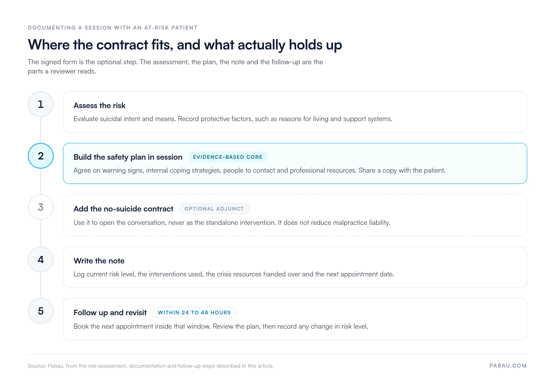Image resolution: width=555 pixels, height=392 pixels.
Task: Select the Documenting a Session overline label
Action: [x=113, y=28]
